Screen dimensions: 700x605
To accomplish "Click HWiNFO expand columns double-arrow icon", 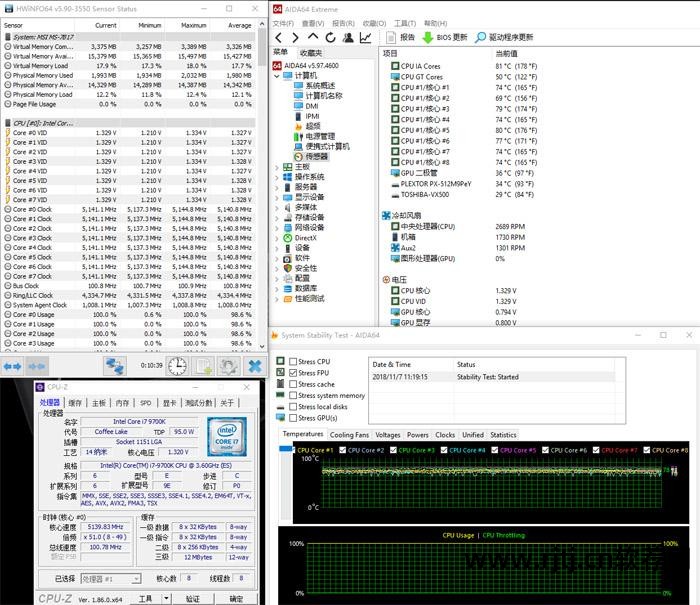I will point(12,367).
